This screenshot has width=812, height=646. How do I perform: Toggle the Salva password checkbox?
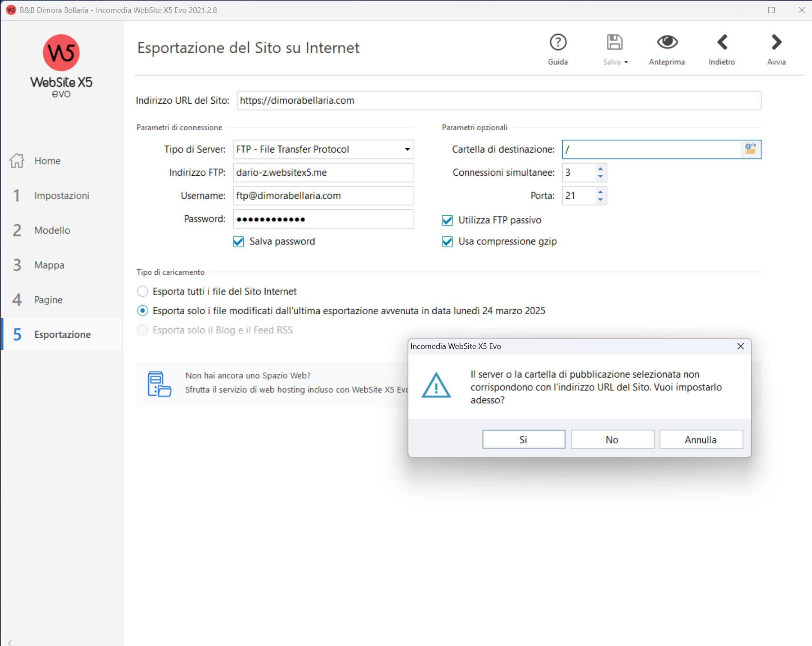point(238,242)
